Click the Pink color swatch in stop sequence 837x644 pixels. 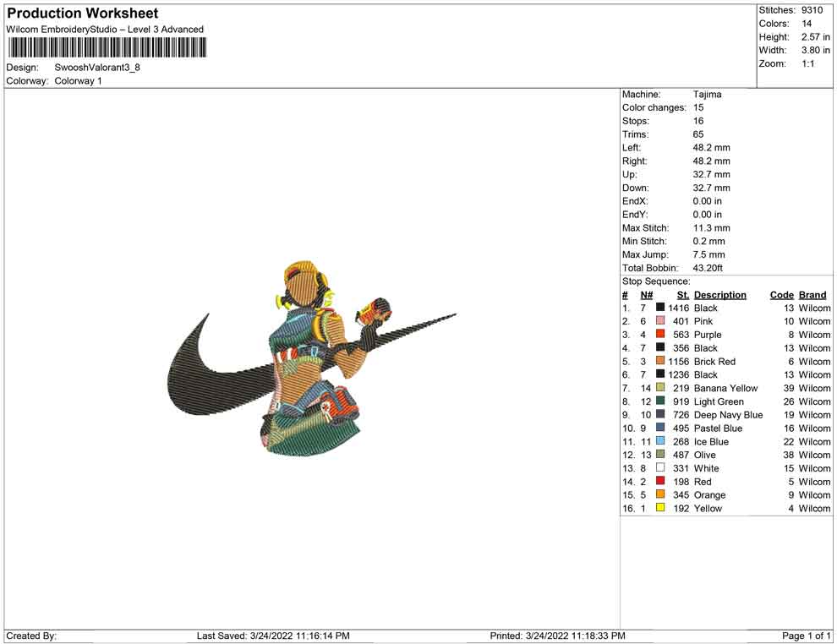[660, 320]
